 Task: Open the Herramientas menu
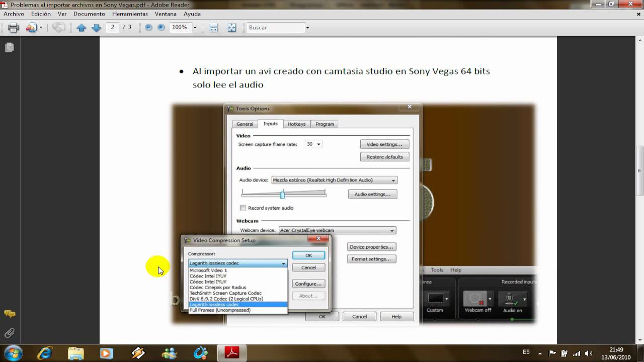click(x=130, y=14)
